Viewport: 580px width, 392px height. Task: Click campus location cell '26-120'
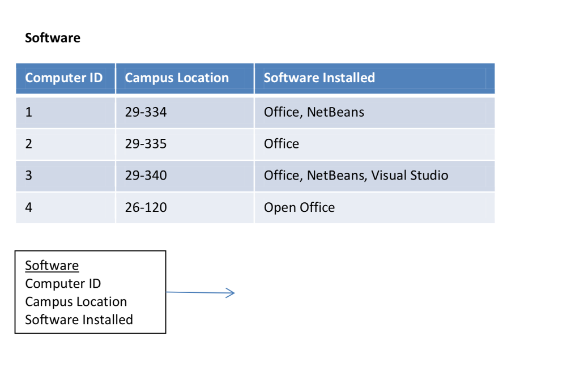click(185, 208)
